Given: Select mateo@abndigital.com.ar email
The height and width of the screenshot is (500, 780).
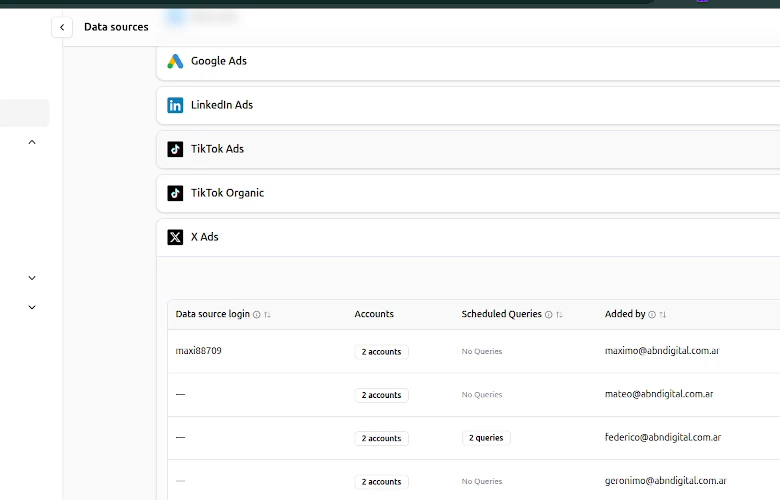Looking at the screenshot, I should 659,394.
